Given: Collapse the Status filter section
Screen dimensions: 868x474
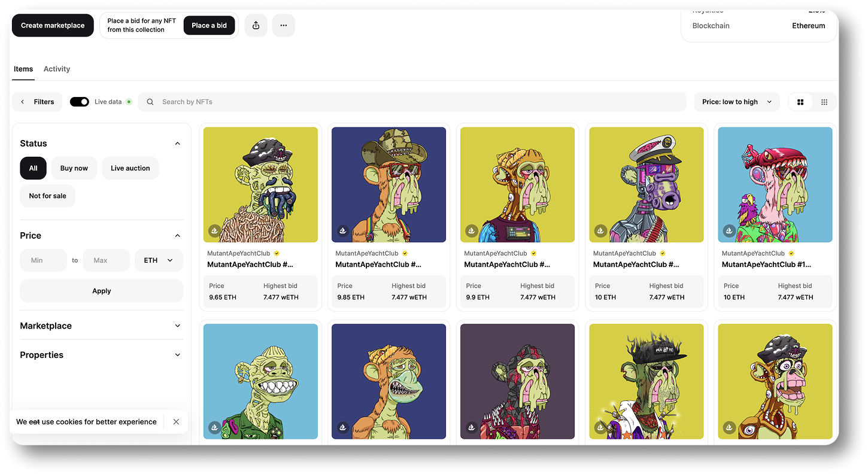Looking at the screenshot, I should 177,144.
